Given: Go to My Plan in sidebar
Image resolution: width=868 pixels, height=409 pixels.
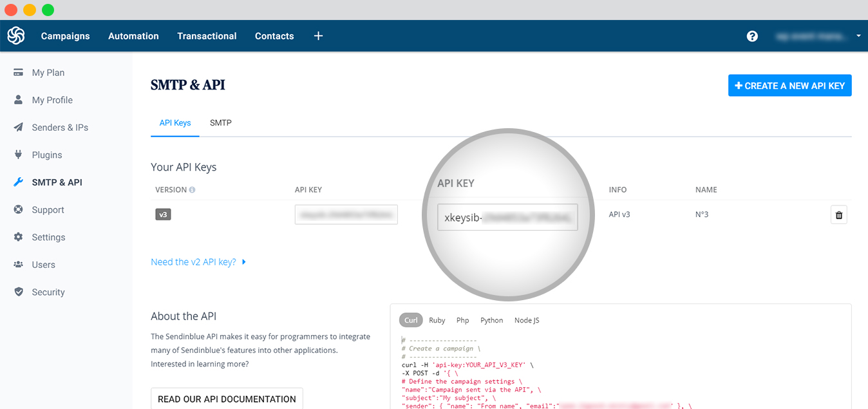Looking at the screenshot, I should [48, 73].
